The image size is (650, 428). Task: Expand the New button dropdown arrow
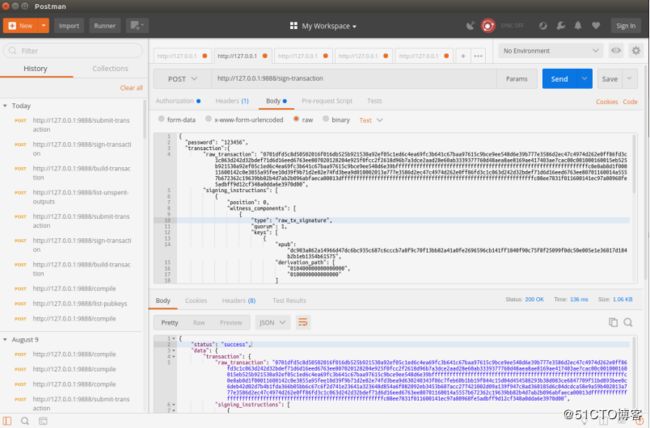(x=44, y=26)
